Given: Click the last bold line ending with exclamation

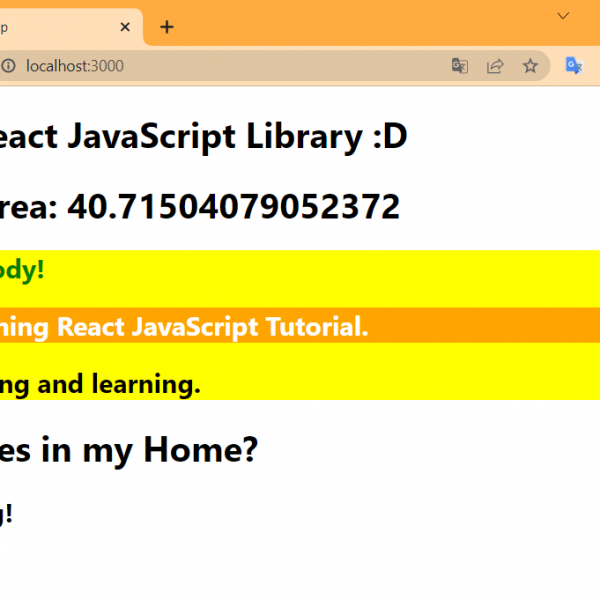Looking at the screenshot, I should click(x=6, y=514).
